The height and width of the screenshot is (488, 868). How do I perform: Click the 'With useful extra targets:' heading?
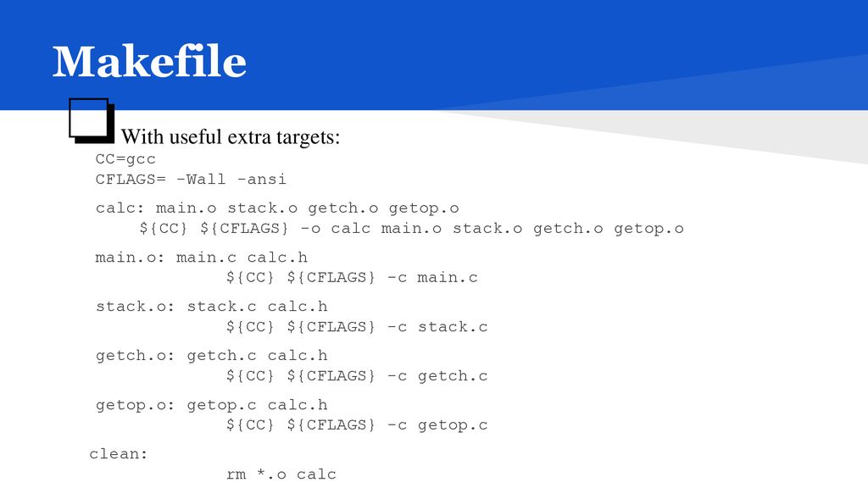point(231,136)
